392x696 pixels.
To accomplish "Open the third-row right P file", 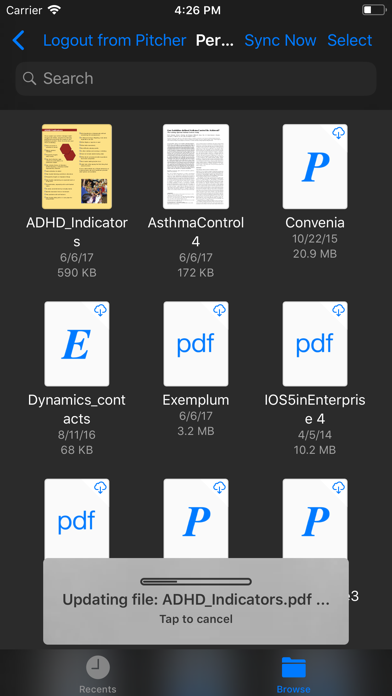I will click(315, 518).
